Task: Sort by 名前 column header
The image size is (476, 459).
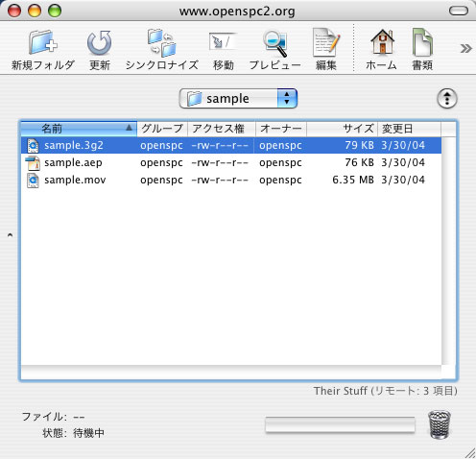Action: [79, 129]
